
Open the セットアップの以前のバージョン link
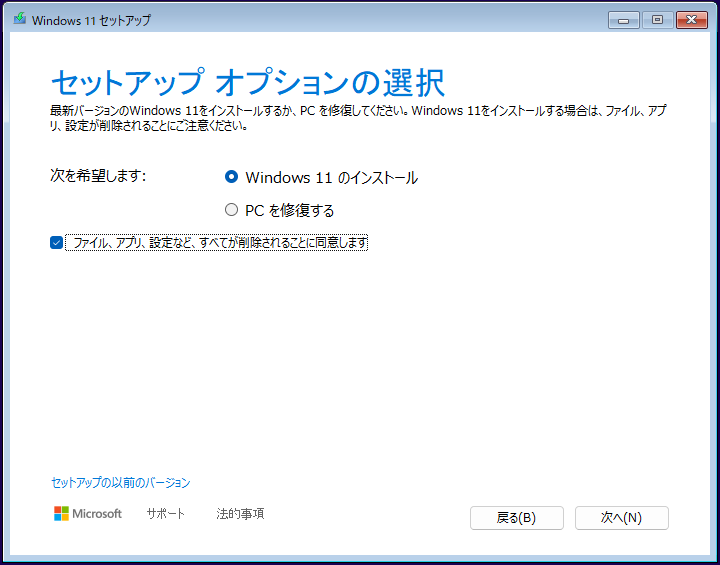pyautogui.click(x=120, y=483)
